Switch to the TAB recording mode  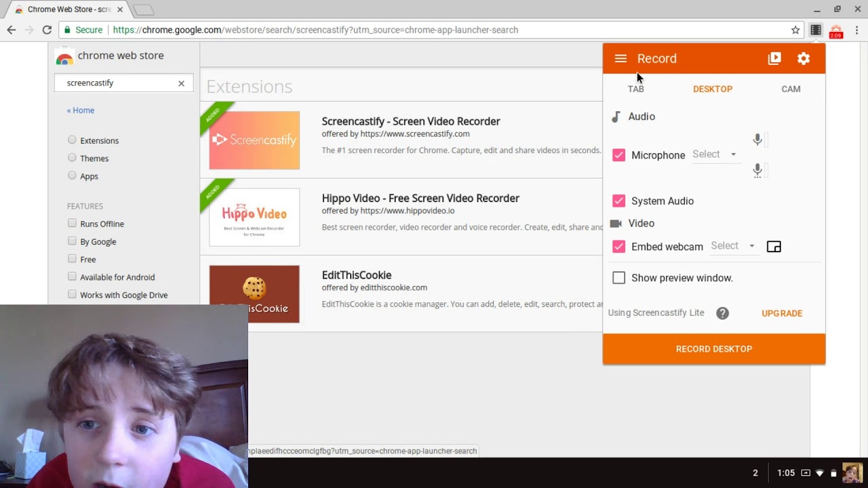click(635, 89)
